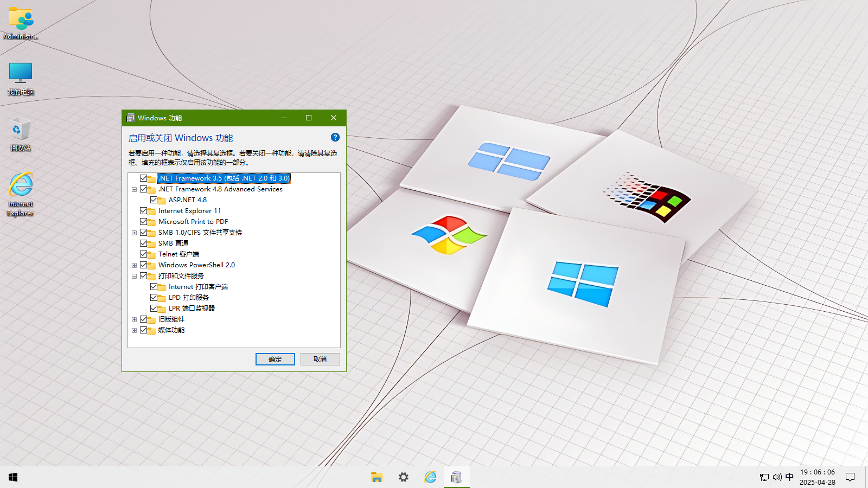
Task: Select the Microsoft Print to PDF label
Action: click(x=193, y=221)
